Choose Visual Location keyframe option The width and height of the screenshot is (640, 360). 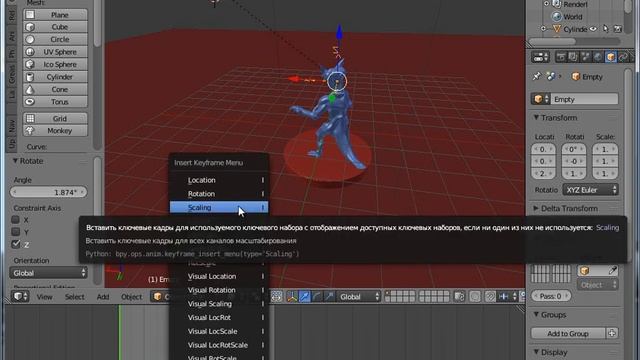219,276
